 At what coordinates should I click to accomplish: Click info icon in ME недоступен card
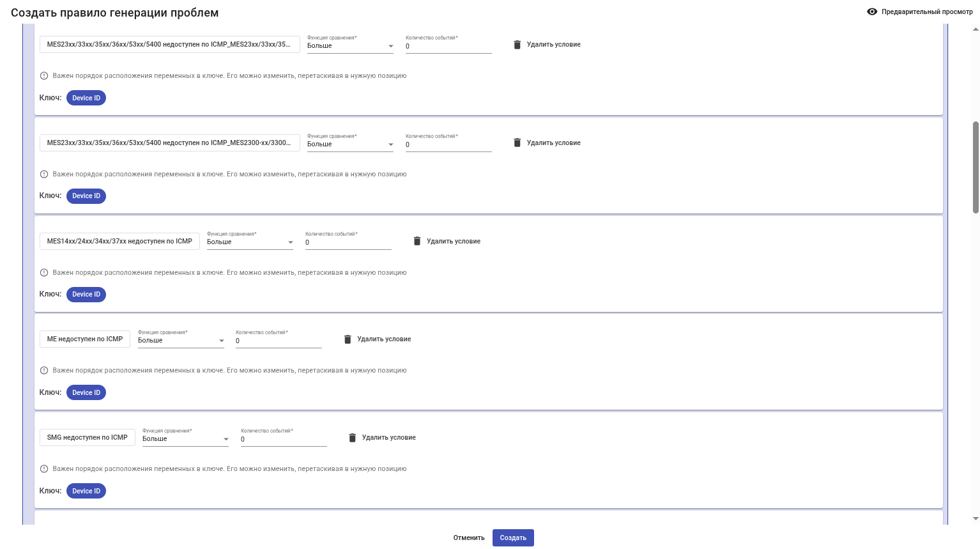click(44, 371)
